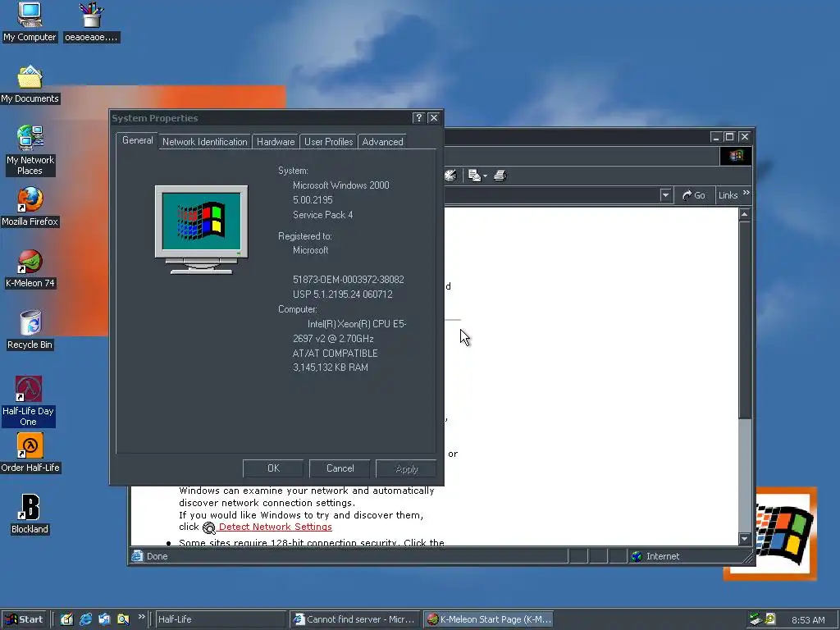Click the monitor image in System Properties
This screenshot has height=630, width=840.
[202, 230]
